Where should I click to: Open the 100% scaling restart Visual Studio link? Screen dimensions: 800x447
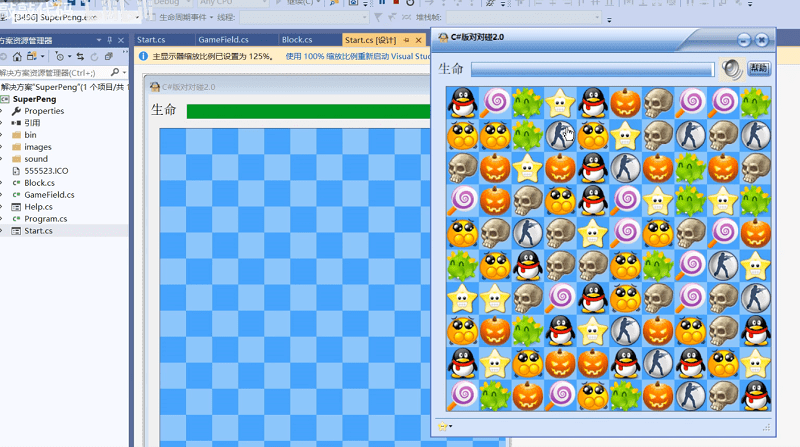pos(358,56)
